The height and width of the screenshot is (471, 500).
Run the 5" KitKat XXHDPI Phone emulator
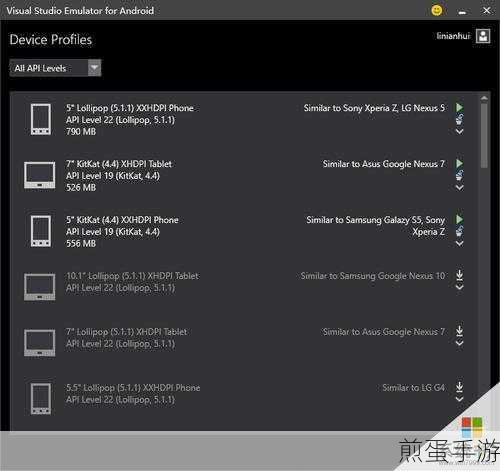[x=459, y=219]
